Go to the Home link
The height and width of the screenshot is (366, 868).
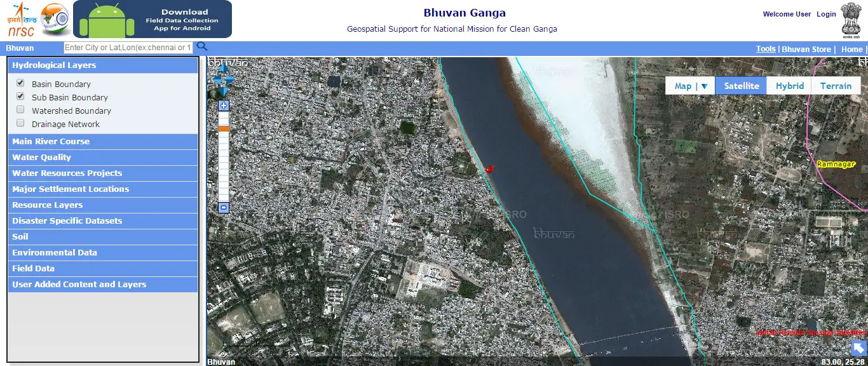(x=852, y=49)
